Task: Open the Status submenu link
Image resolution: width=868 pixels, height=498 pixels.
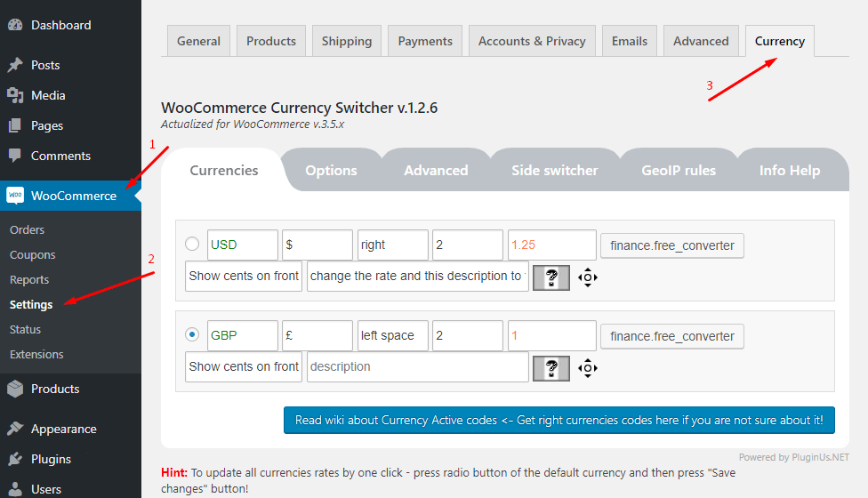Action: [26, 329]
